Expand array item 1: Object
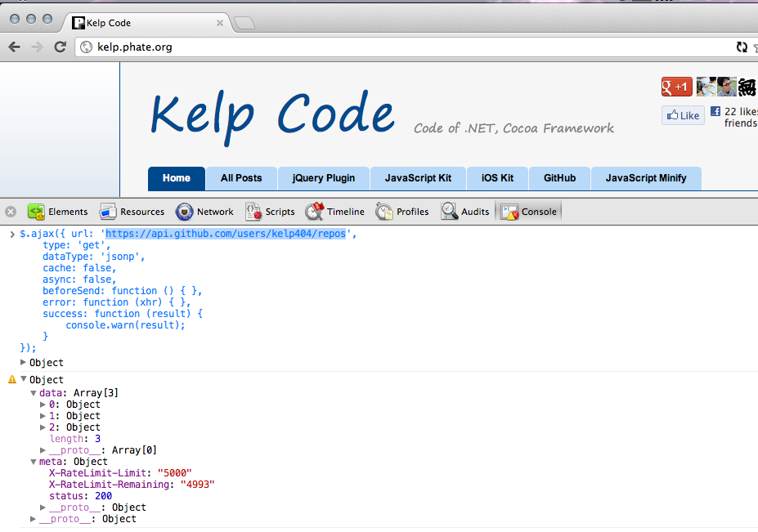The height and width of the screenshot is (532, 758). tap(43, 416)
